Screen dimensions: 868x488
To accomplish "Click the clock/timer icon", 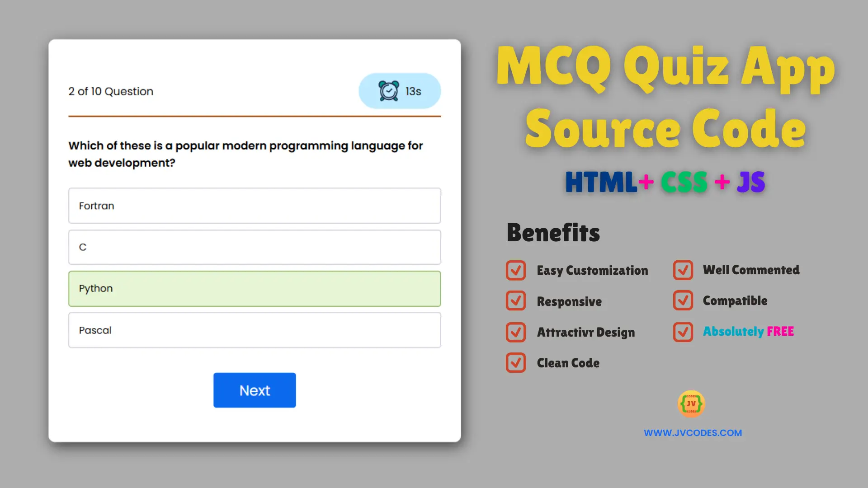I will pyautogui.click(x=387, y=91).
